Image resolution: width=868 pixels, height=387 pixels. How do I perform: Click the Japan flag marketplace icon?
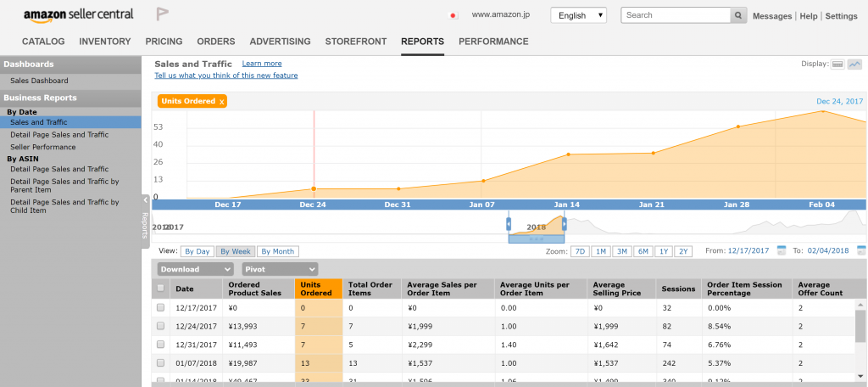(x=453, y=15)
